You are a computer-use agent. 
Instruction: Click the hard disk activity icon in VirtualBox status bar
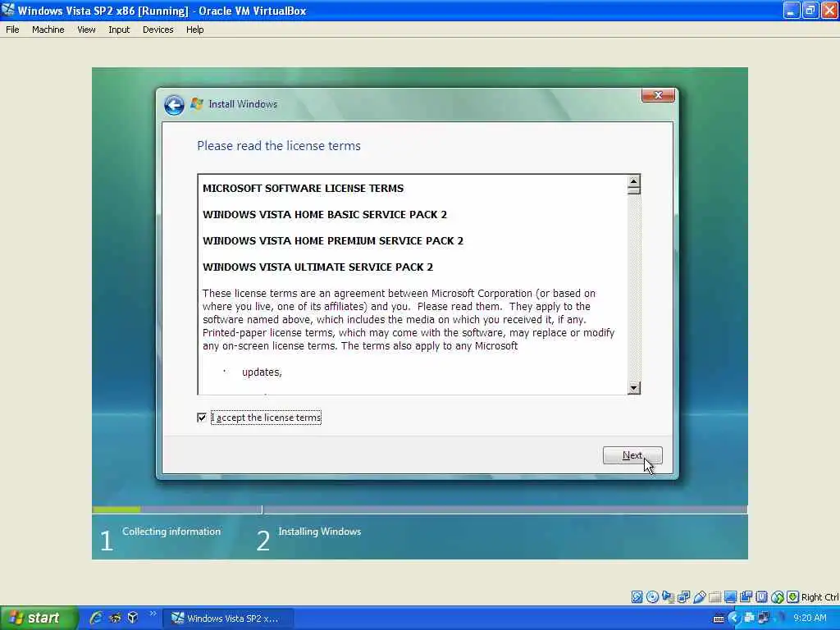coord(637,597)
